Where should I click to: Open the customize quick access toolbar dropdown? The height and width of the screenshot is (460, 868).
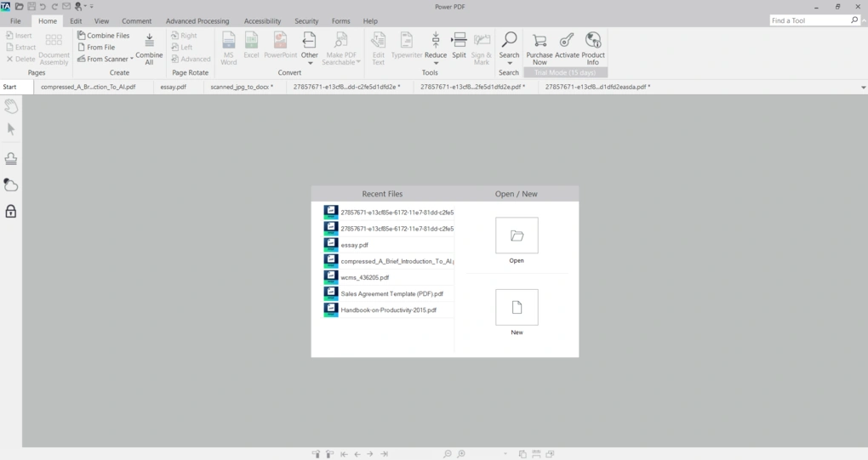(x=92, y=7)
